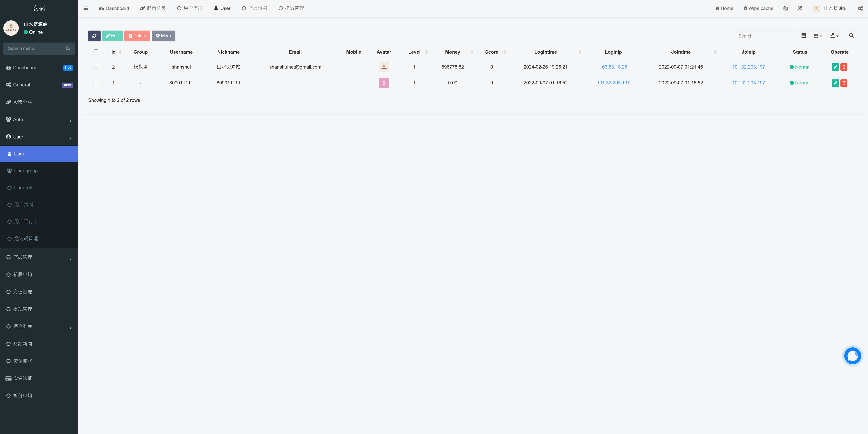
Task: Open the language translate icon
Action: [x=785, y=8]
